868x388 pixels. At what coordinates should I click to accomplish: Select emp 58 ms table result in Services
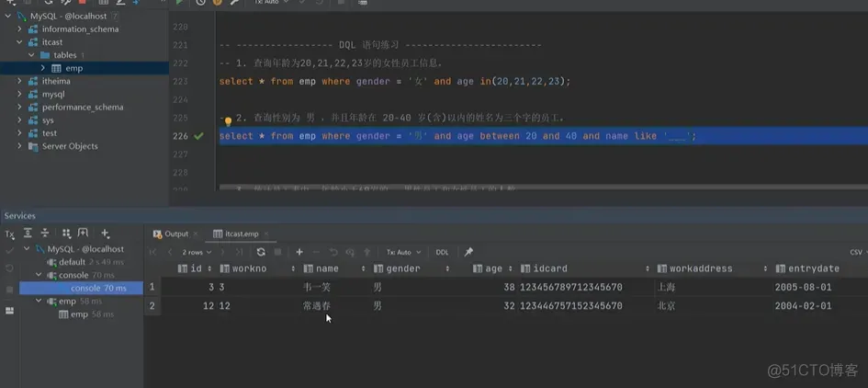point(85,314)
